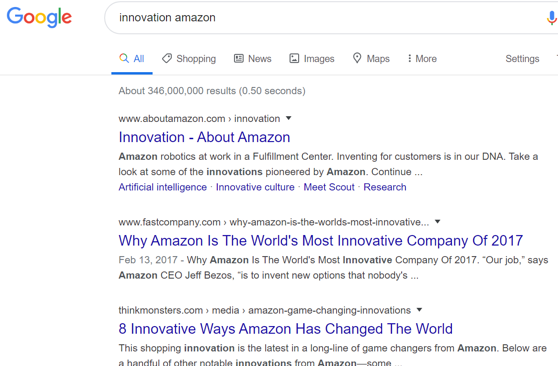
Task: Click the Images picture icon
Action: (294, 58)
